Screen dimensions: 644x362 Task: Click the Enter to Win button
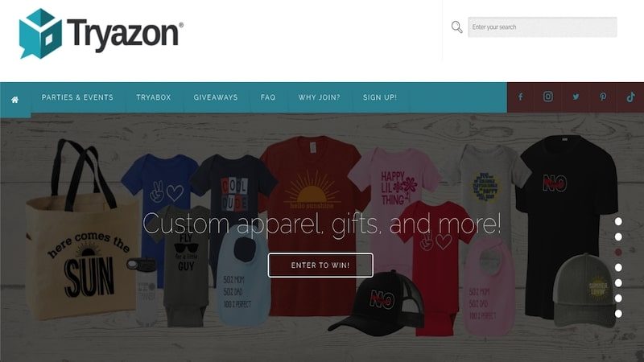(x=320, y=265)
